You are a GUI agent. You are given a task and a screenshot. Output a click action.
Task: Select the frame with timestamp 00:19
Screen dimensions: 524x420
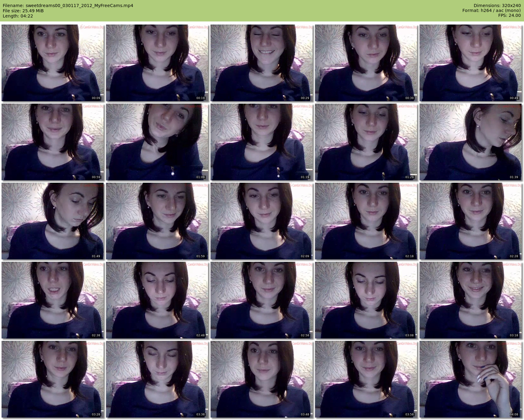tap(157, 63)
